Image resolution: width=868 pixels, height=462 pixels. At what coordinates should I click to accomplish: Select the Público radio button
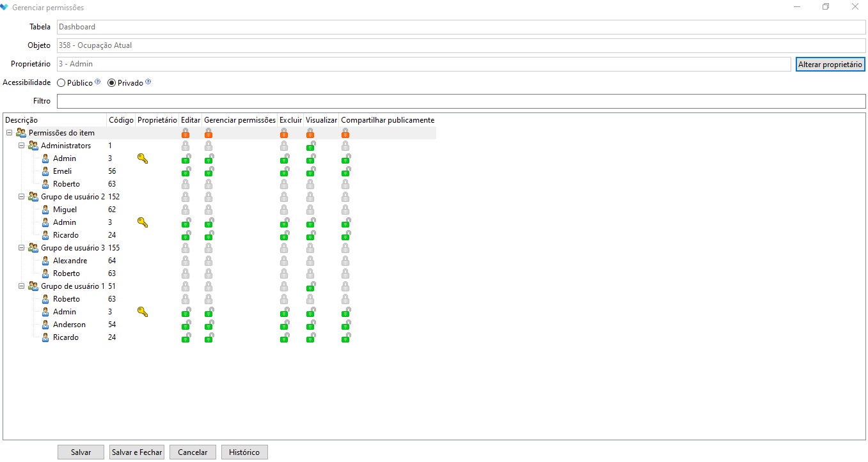[61, 83]
